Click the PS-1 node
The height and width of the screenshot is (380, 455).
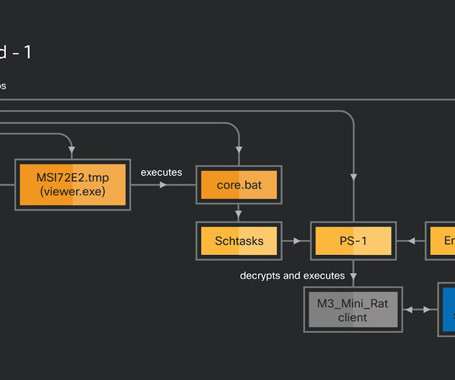pyautogui.click(x=353, y=241)
